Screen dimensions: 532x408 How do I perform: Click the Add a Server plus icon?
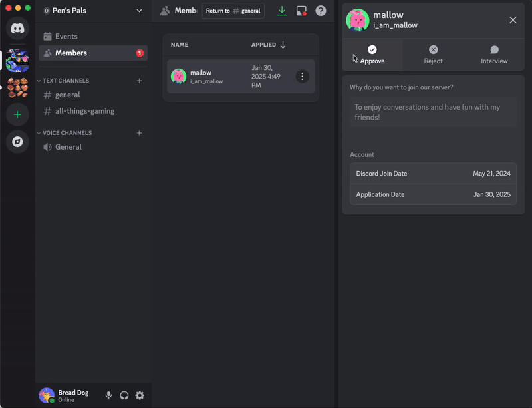pyautogui.click(x=17, y=114)
